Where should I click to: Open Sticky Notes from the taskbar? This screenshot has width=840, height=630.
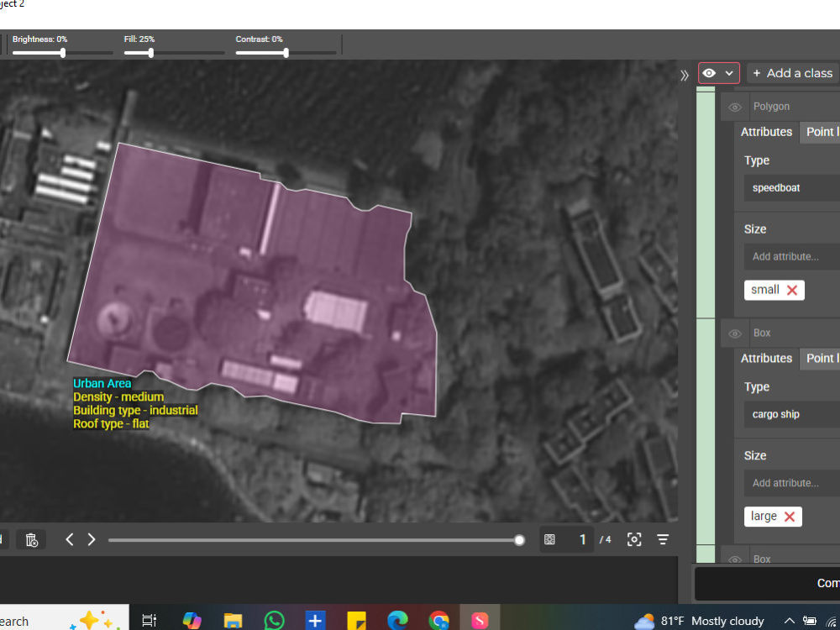coord(356,621)
